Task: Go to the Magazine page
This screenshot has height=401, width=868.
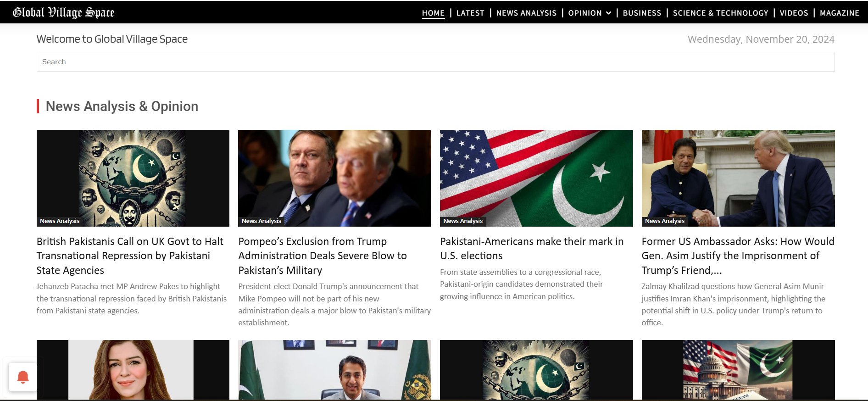Action: (x=839, y=13)
